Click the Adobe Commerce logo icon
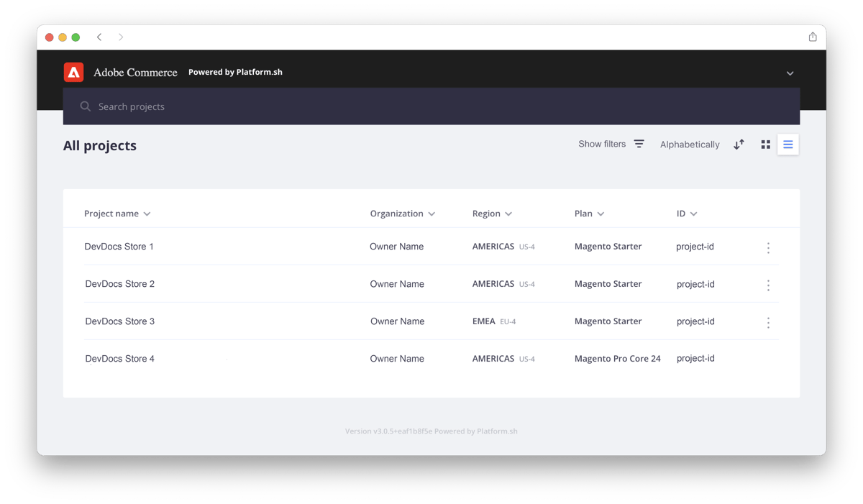The width and height of the screenshot is (863, 504). (73, 72)
